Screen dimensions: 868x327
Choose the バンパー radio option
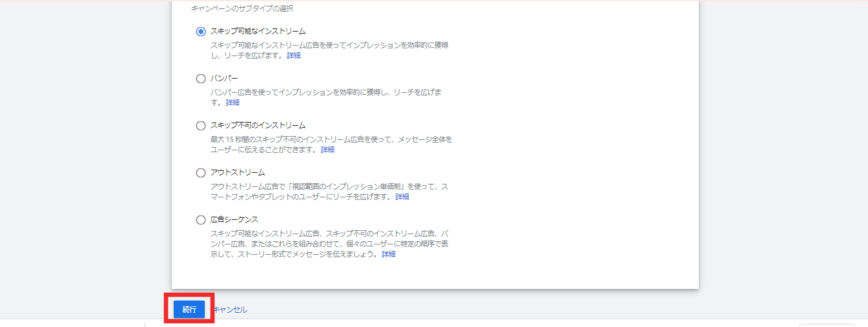[201, 79]
